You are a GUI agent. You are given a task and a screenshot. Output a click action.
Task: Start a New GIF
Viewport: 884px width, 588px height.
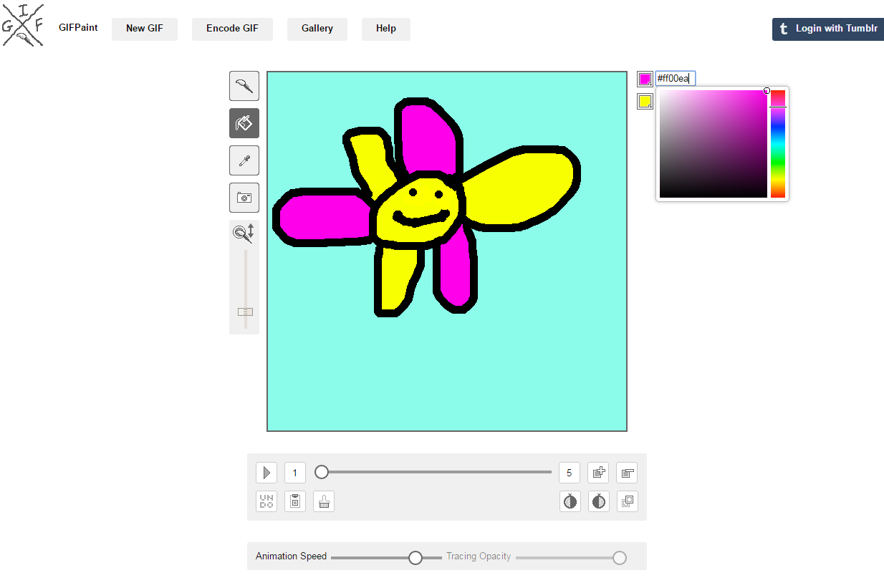pos(145,29)
